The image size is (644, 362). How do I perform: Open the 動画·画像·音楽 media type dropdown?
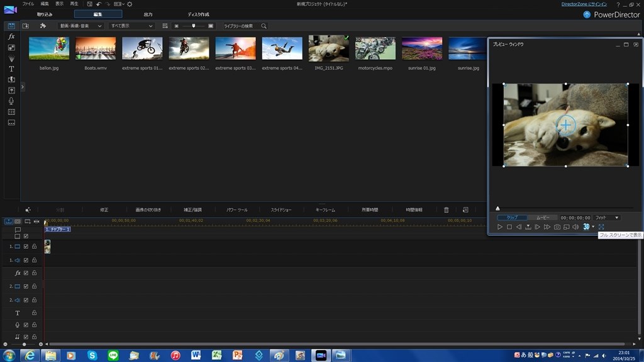tap(80, 26)
